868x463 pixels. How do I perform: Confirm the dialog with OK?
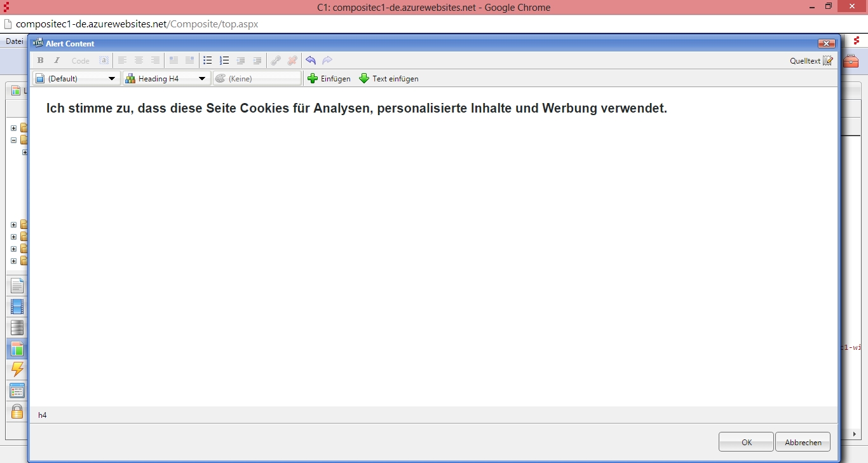coord(746,442)
